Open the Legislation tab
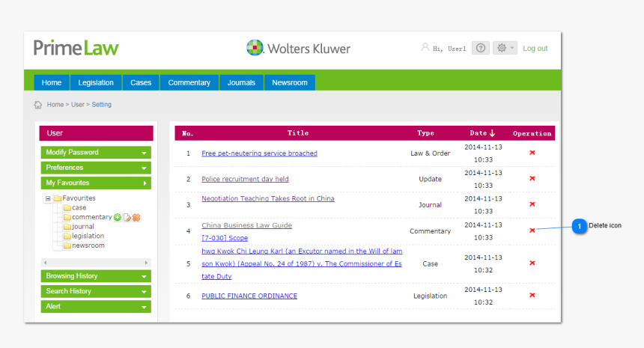 pos(96,82)
